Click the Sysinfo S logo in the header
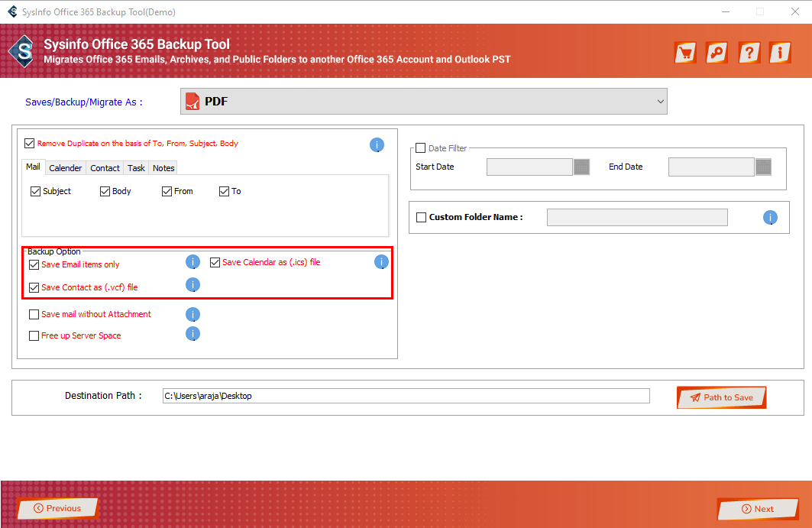812x528 pixels. point(22,51)
